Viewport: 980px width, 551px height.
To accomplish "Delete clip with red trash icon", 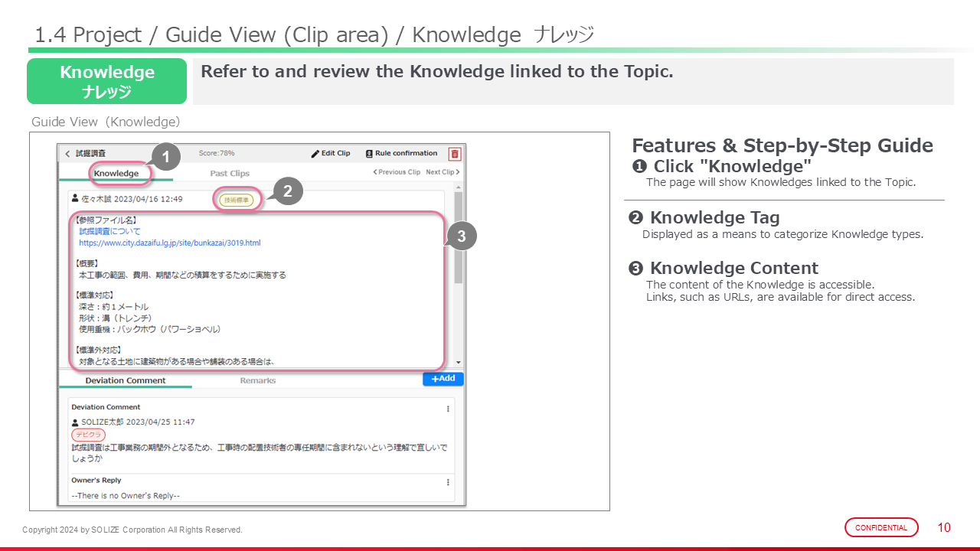I will tap(455, 154).
